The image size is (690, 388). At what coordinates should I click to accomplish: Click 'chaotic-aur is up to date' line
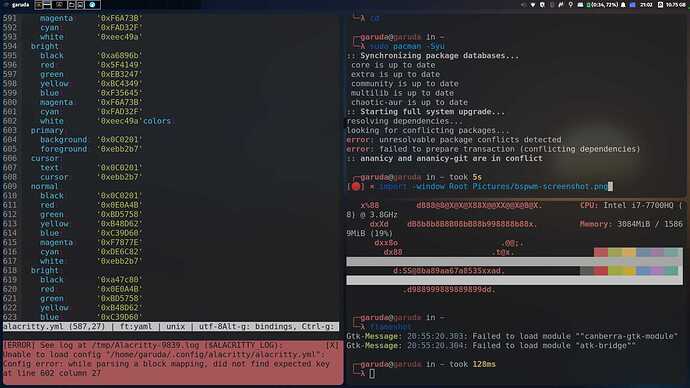point(409,102)
